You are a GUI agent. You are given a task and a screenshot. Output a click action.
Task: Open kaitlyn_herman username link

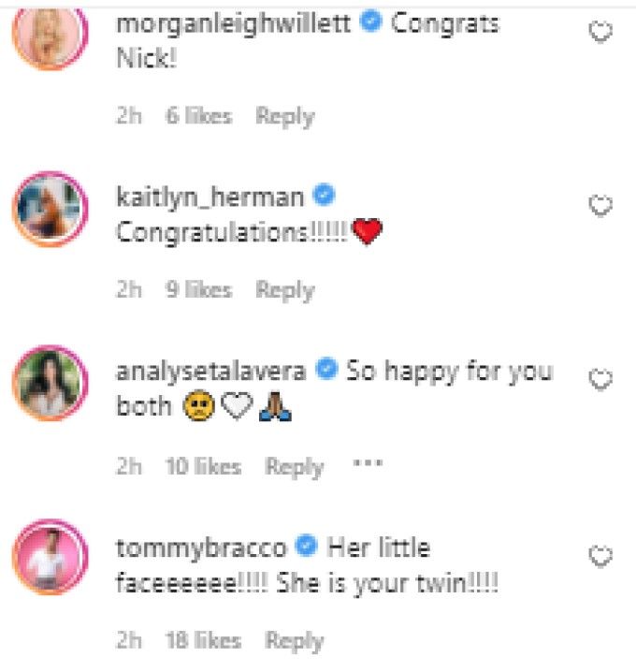point(210,197)
